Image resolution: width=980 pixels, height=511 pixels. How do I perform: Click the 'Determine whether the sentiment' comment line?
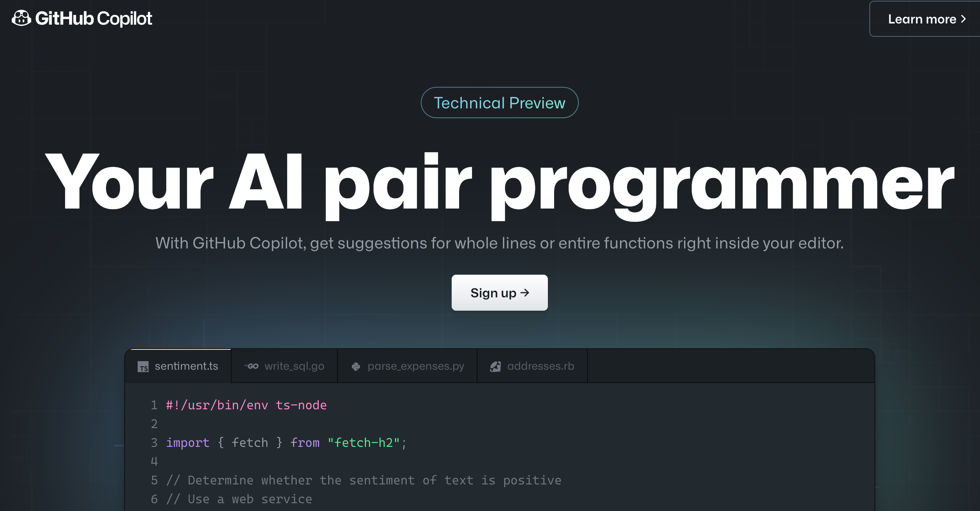(364, 480)
